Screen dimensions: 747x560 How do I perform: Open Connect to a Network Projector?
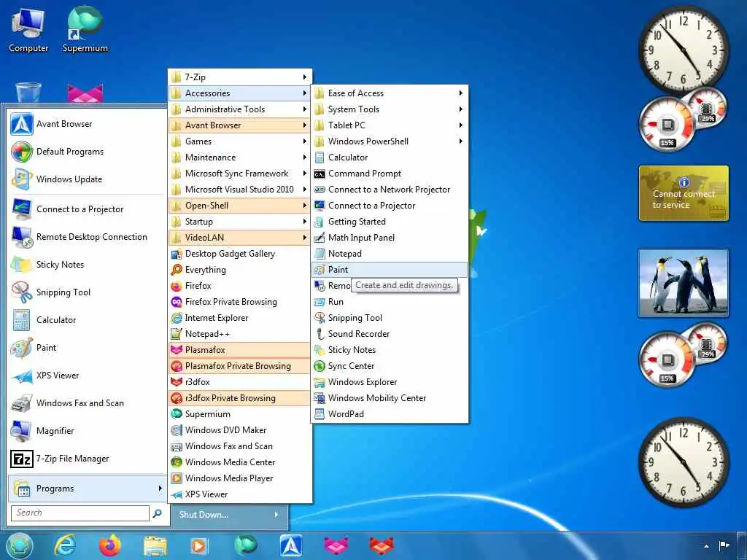390,189
